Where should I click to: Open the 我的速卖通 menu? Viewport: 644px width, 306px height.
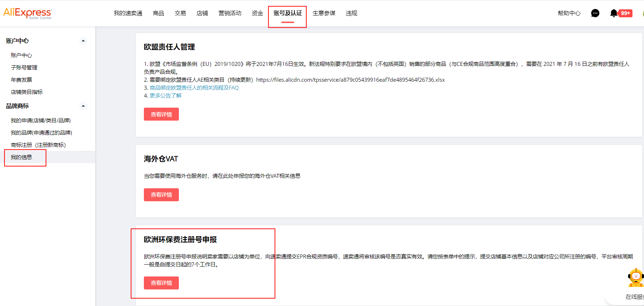click(x=128, y=13)
